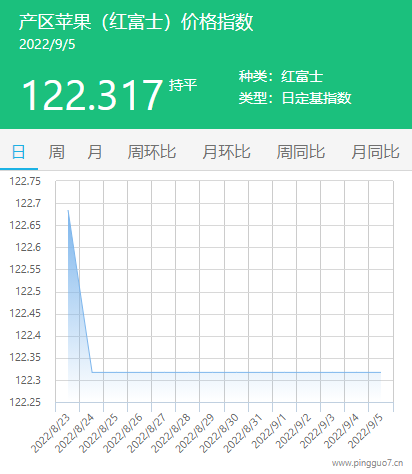
Task: Click the 122.3 y-axis label
Action: point(28,380)
